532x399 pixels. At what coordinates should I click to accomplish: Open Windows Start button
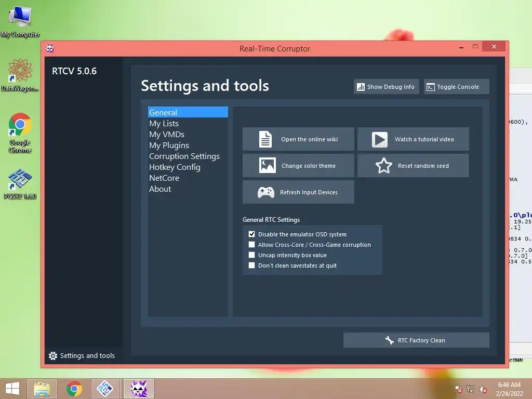[x=12, y=389]
